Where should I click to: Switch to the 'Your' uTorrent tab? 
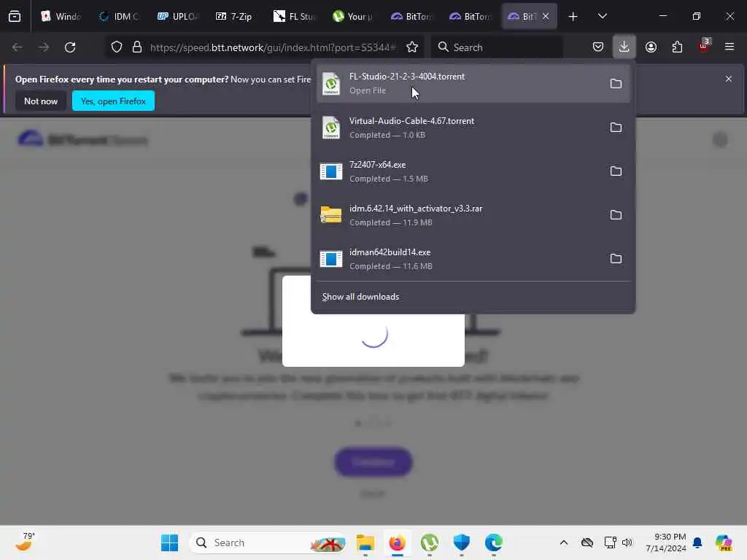(x=352, y=17)
